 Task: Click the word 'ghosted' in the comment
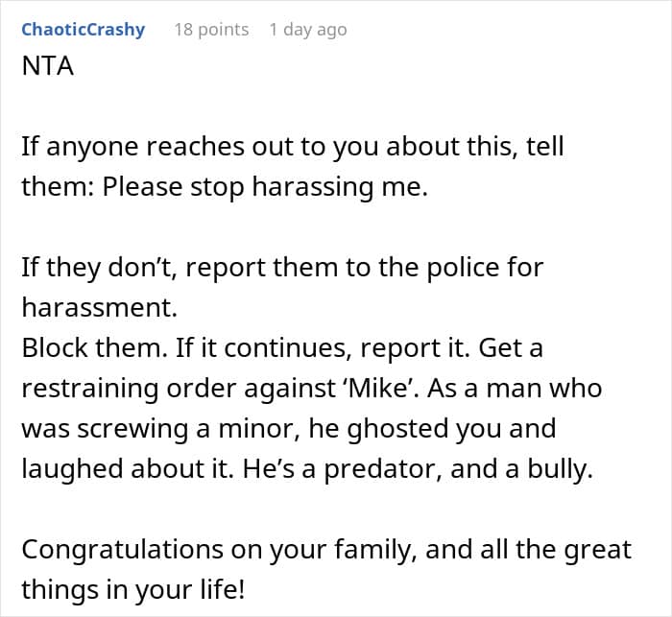pyautogui.click(x=397, y=429)
